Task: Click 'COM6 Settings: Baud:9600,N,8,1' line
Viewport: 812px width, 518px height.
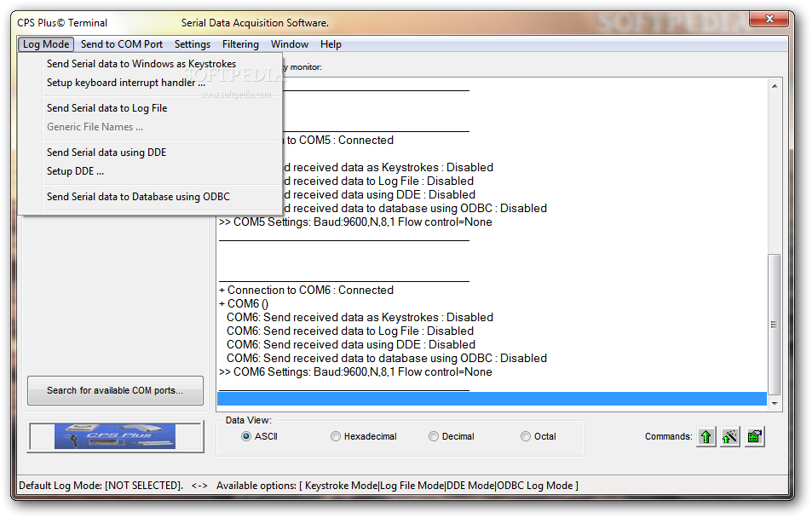Action: pos(355,372)
